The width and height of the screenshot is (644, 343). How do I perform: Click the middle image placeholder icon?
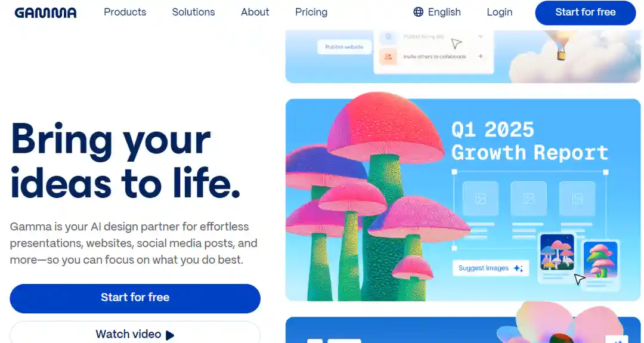pos(528,199)
